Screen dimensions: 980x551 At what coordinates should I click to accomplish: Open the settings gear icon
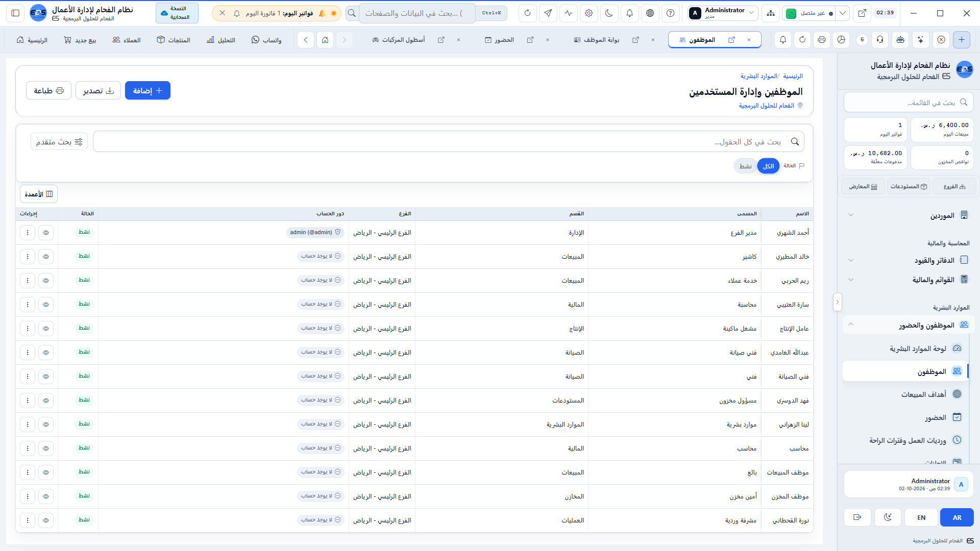[x=589, y=13]
